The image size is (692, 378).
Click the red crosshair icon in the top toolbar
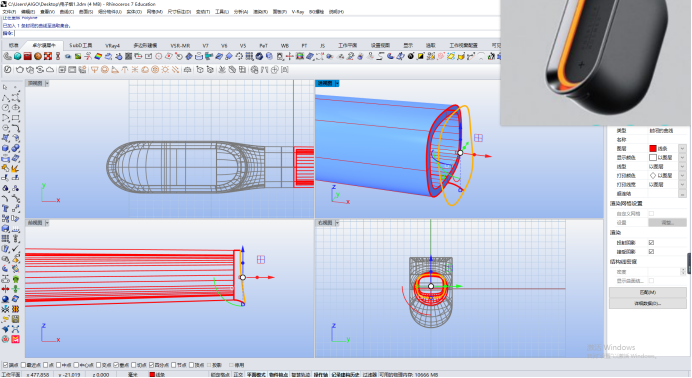[x=290, y=56]
